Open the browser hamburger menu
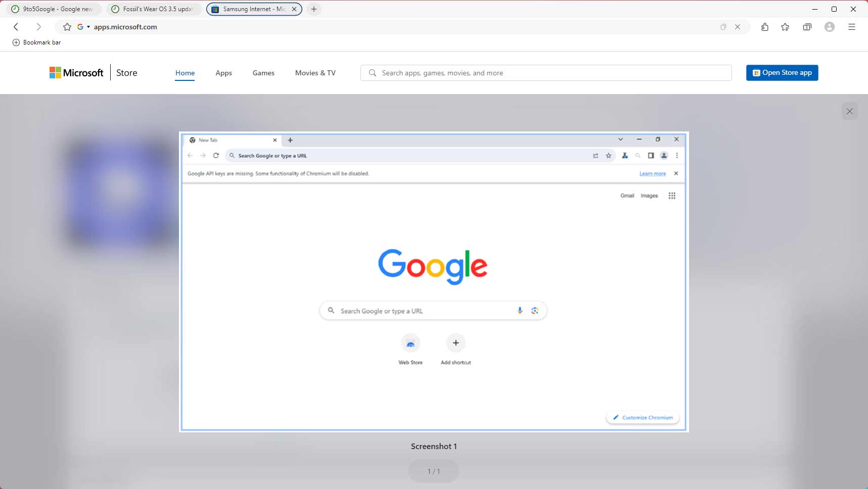 tap(852, 27)
